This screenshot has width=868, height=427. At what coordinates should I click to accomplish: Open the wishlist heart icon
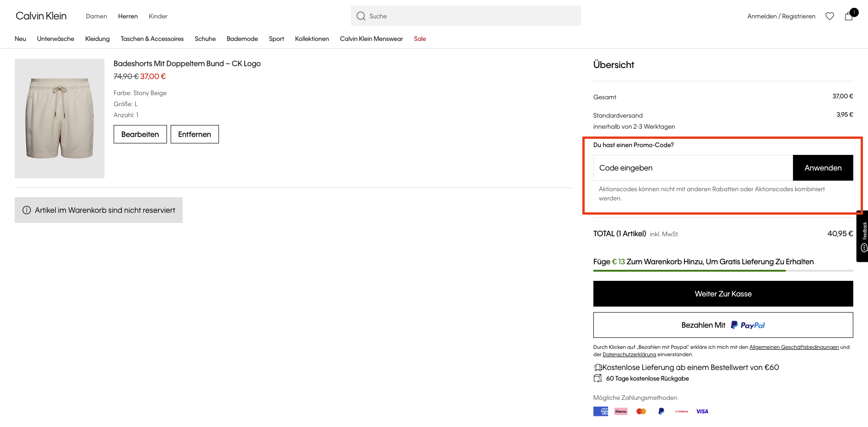click(830, 16)
